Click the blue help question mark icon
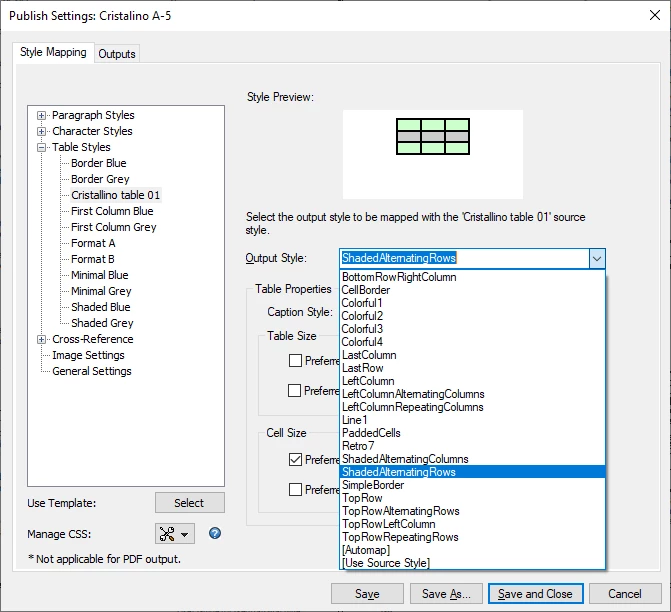Screen dimensions: 671x612 click(215, 533)
